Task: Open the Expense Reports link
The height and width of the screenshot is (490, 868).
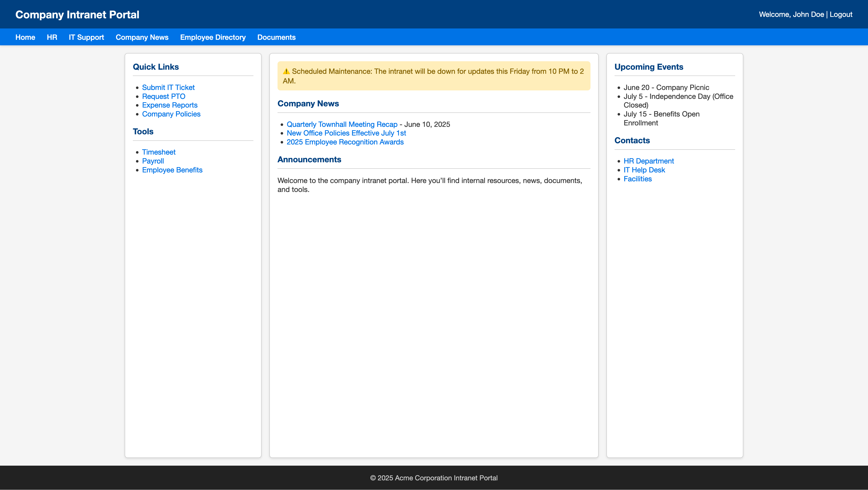Action: click(170, 105)
